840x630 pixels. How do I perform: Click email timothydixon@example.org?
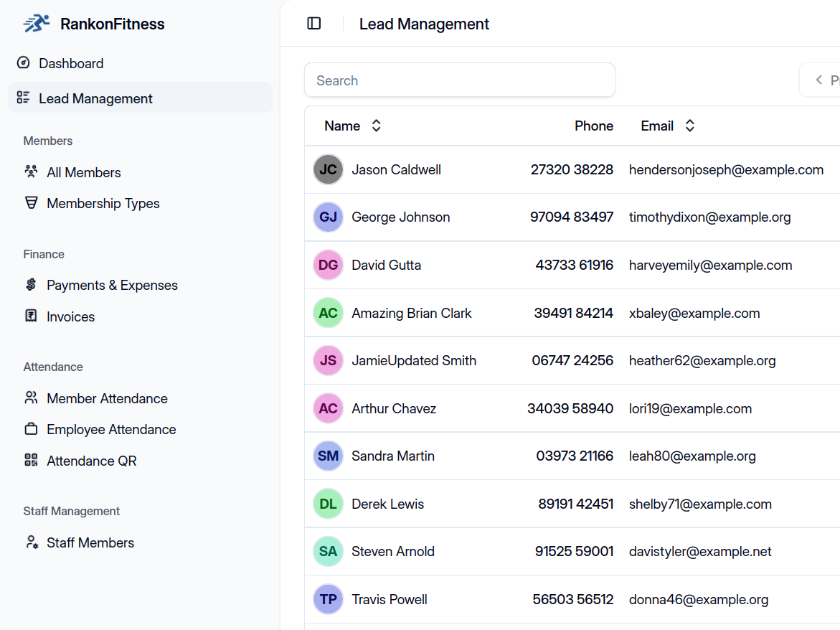[x=710, y=217]
